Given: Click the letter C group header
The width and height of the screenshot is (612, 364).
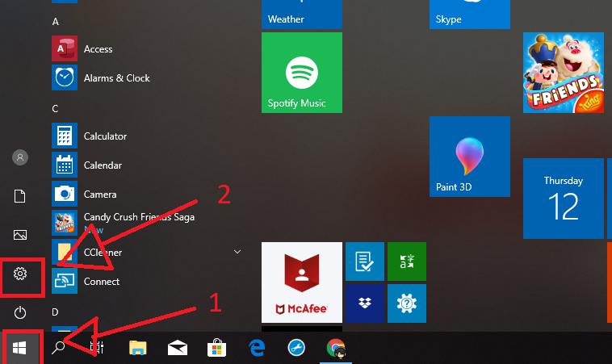Looking at the screenshot, I should click(56, 108).
